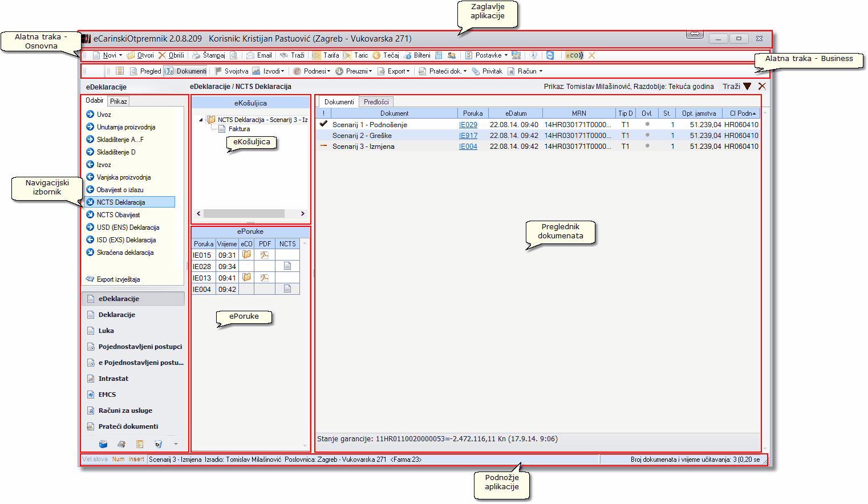
Task: Switch to the Prikaz tab
Action: [119, 101]
